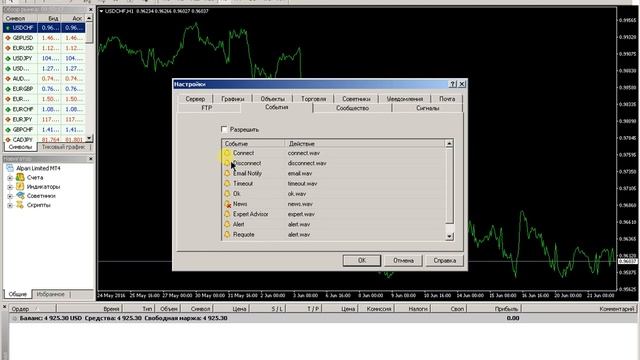This screenshot has height=360, width=640.
Task: Switch navigator to Избранное tab
Action: click(x=51, y=294)
